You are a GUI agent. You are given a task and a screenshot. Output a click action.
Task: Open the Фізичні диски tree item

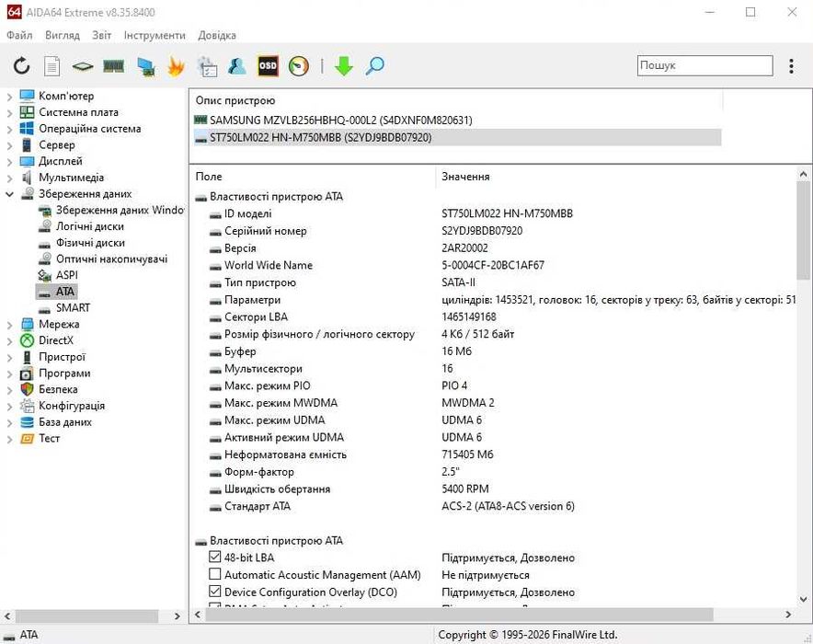pos(82,243)
